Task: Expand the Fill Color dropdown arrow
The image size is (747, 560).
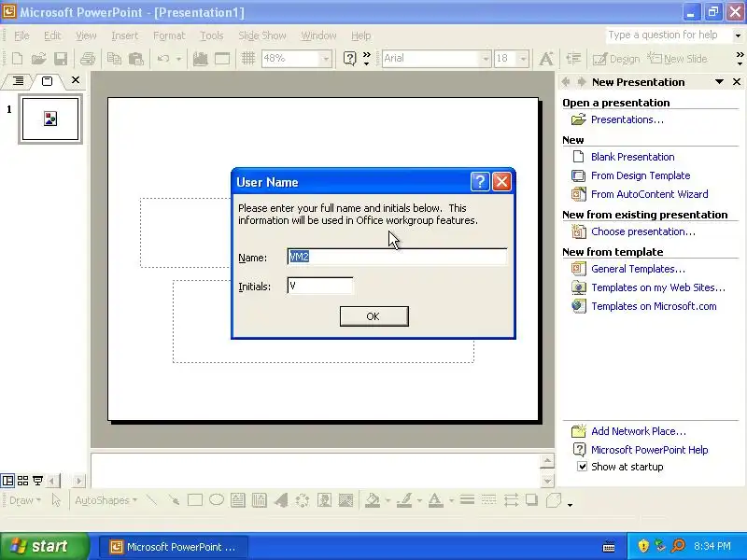Action: click(388, 500)
